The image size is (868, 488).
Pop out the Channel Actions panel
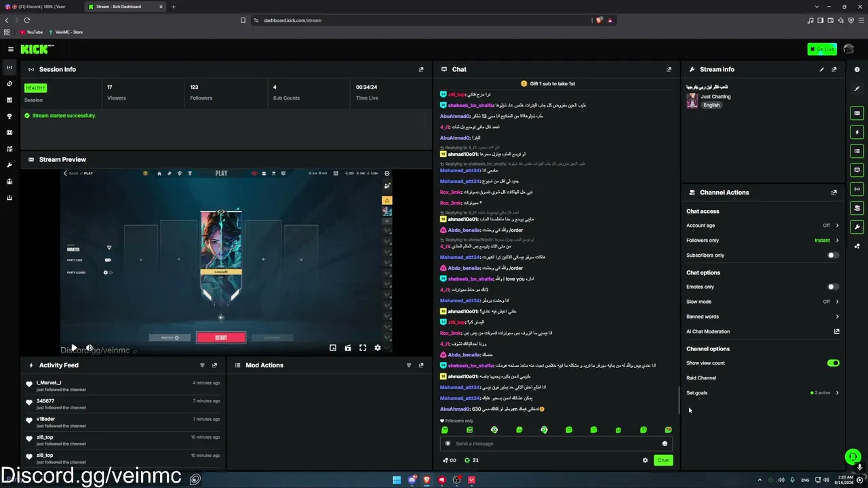(x=834, y=192)
